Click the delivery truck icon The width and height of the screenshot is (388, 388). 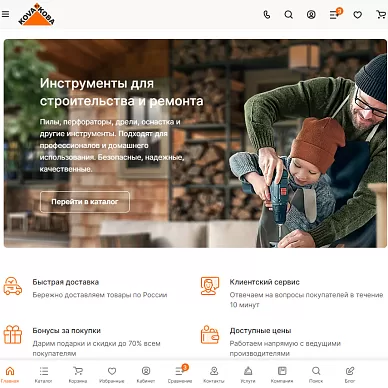click(x=13, y=286)
